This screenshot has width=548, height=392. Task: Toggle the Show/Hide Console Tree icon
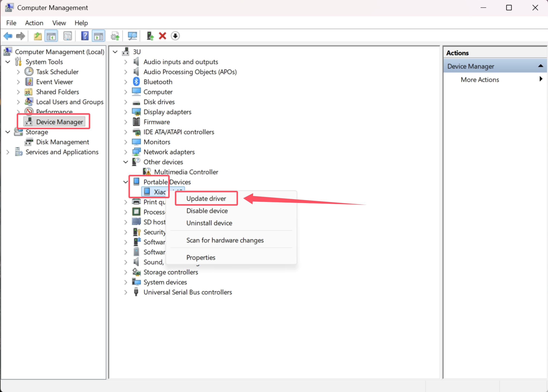tap(51, 36)
